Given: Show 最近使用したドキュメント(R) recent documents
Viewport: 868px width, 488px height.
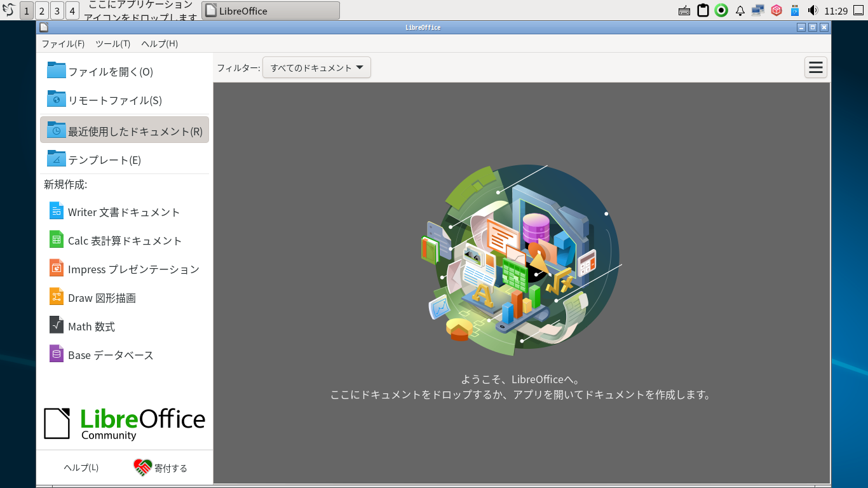Looking at the screenshot, I should click(x=125, y=130).
